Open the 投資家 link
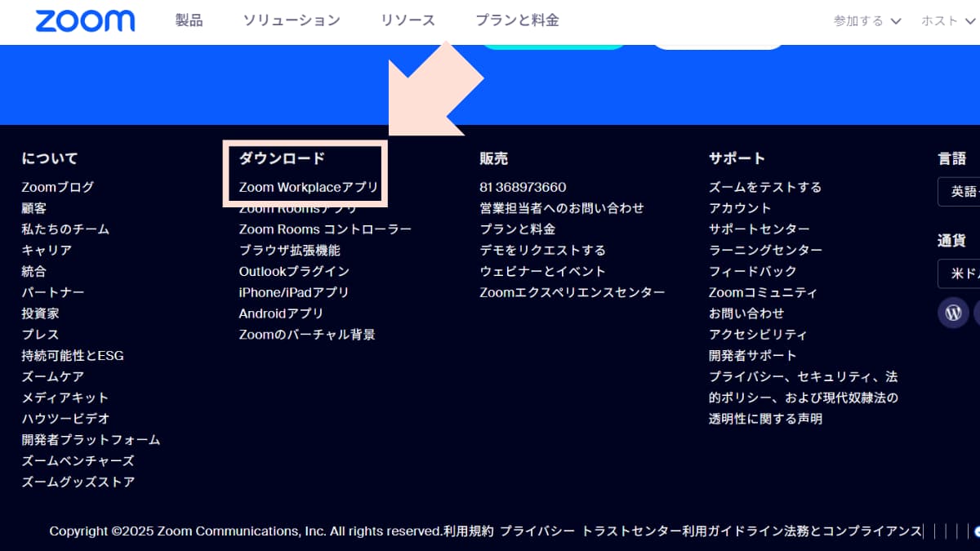 coord(41,313)
